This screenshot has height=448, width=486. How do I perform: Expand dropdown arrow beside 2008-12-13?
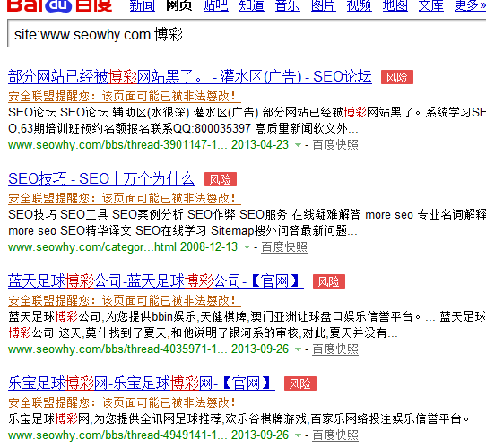point(247,247)
